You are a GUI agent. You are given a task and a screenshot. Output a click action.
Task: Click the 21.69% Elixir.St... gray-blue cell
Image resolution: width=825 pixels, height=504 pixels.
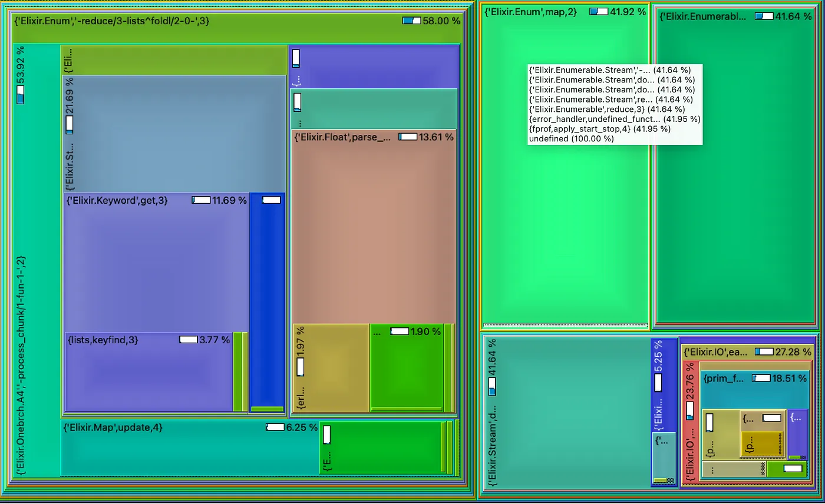coord(174,132)
